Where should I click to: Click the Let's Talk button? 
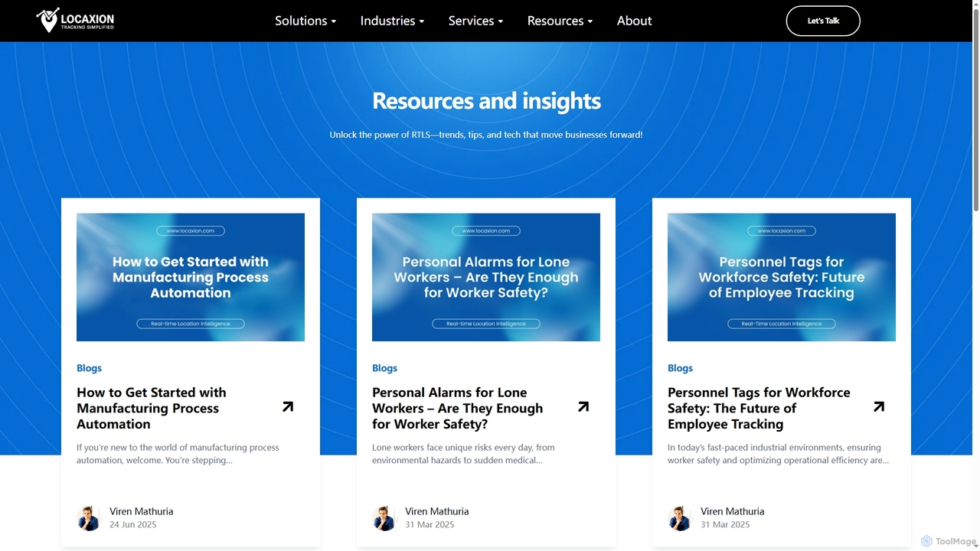click(x=823, y=21)
